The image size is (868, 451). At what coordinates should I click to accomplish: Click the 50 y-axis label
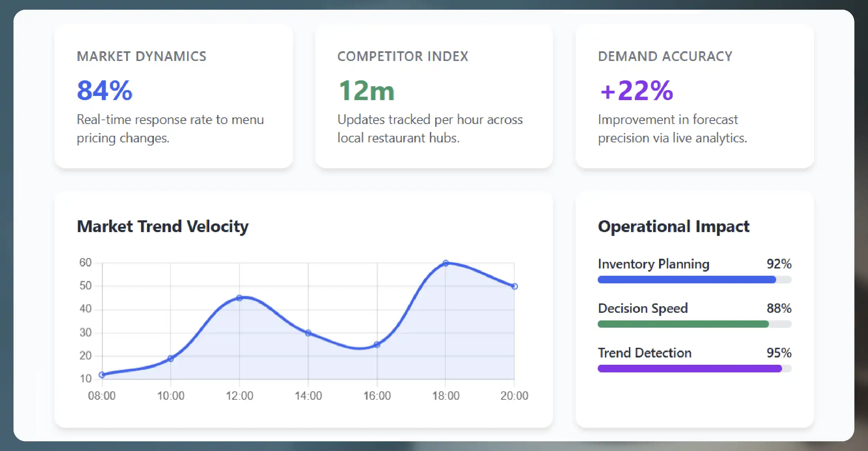tap(85, 286)
